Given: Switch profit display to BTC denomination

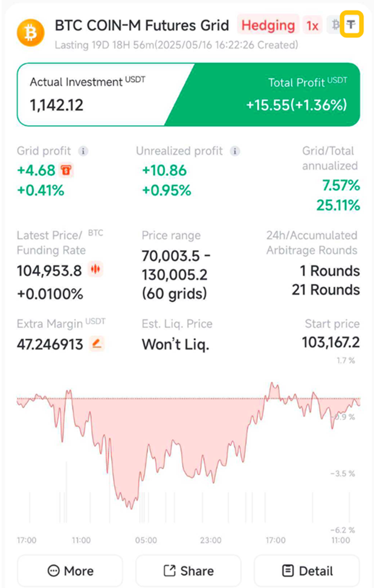Looking at the screenshot, I should click(335, 25).
